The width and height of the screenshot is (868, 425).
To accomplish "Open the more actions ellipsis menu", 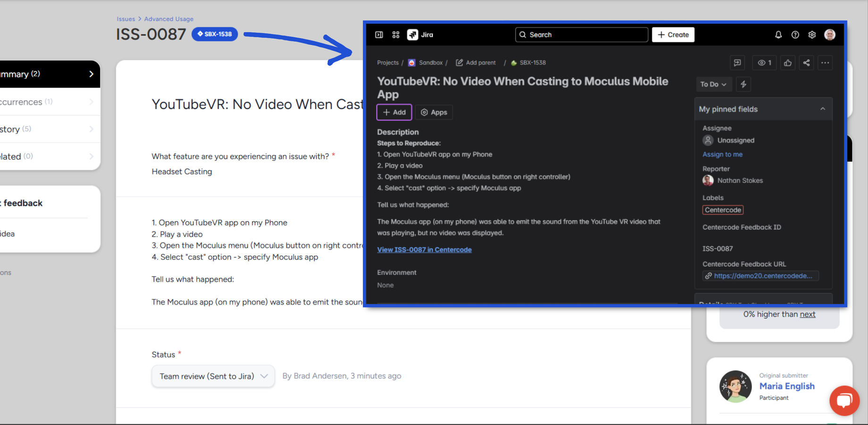I will (x=825, y=63).
